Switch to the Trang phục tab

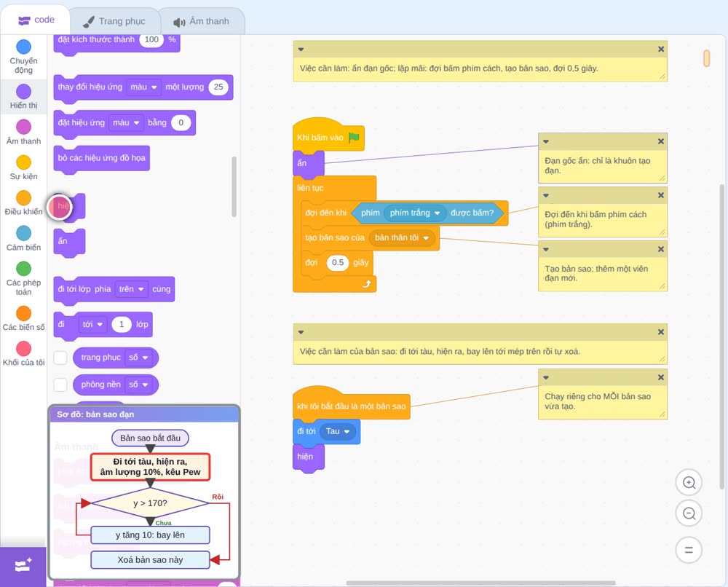point(114,21)
